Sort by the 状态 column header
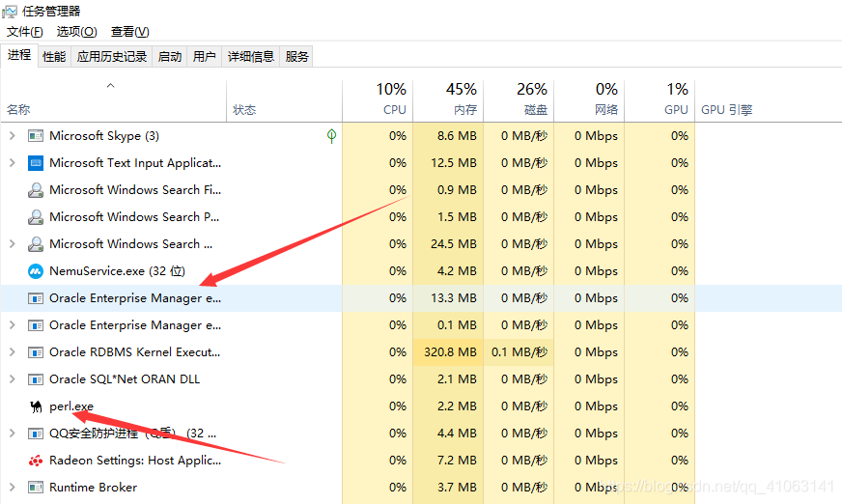The width and height of the screenshot is (842, 504). click(284, 101)
